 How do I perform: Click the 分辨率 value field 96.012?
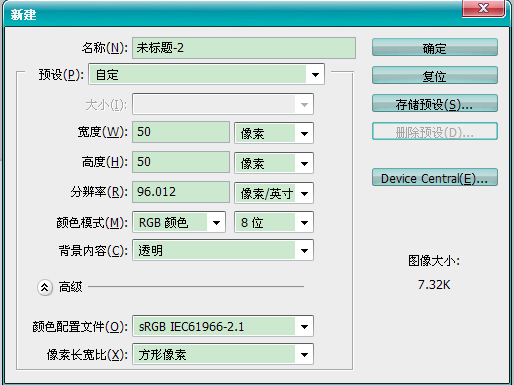181,192
